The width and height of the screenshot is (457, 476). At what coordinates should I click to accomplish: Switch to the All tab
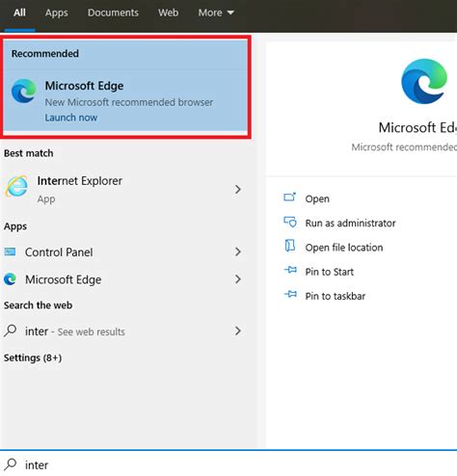[19, 13]
